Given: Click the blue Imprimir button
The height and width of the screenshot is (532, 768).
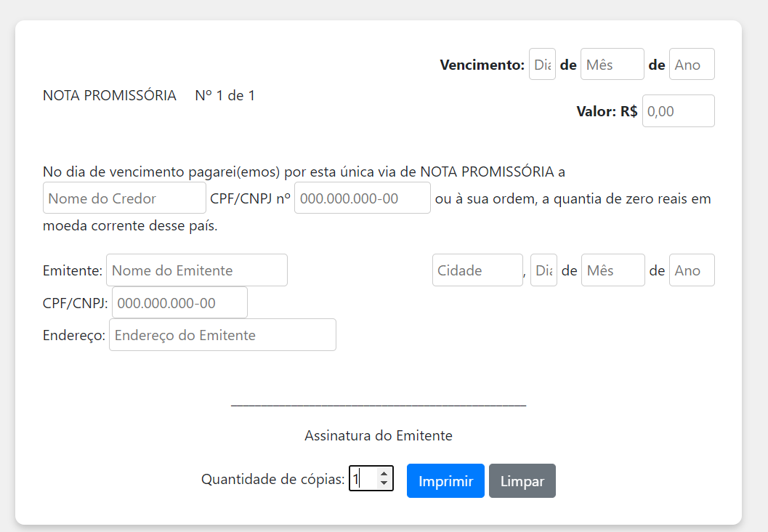Looking at the screenshot, I should click(445, 480).
